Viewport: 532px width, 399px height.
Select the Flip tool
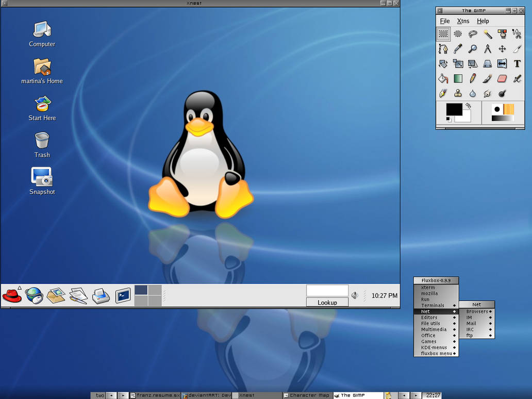pos(502,64)
